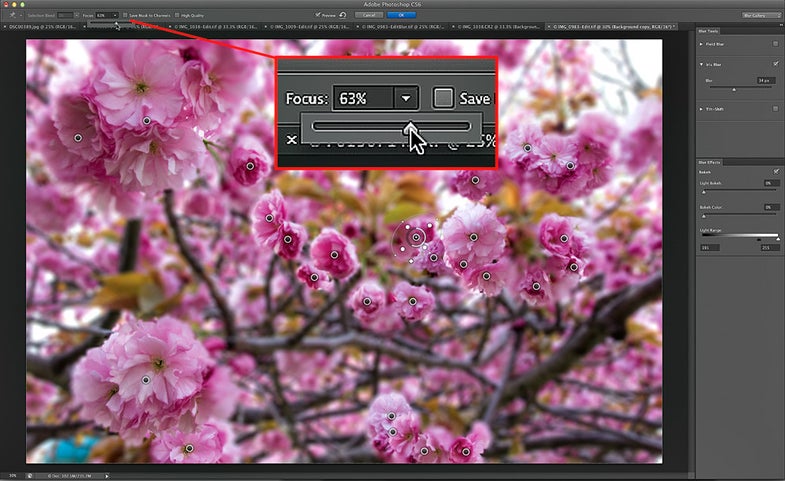Close the DSC00389.jpg document tab
This screenshot has height=481, width=785.
(5, 27)
